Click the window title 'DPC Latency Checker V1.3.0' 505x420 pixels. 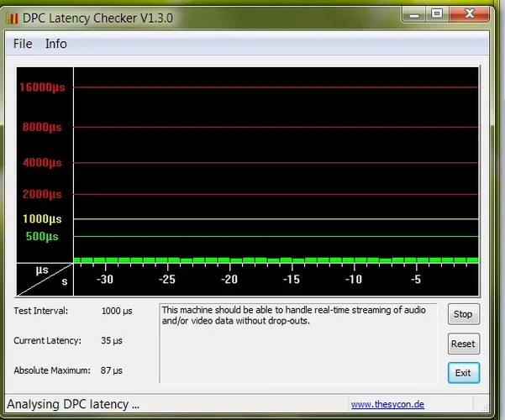[x=98, y=18]
